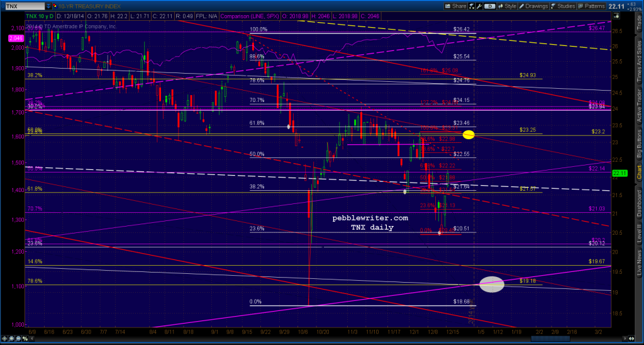Open the quick study flask icon
The width and height of the screenshot is (644, 345).
pos(472,6)
